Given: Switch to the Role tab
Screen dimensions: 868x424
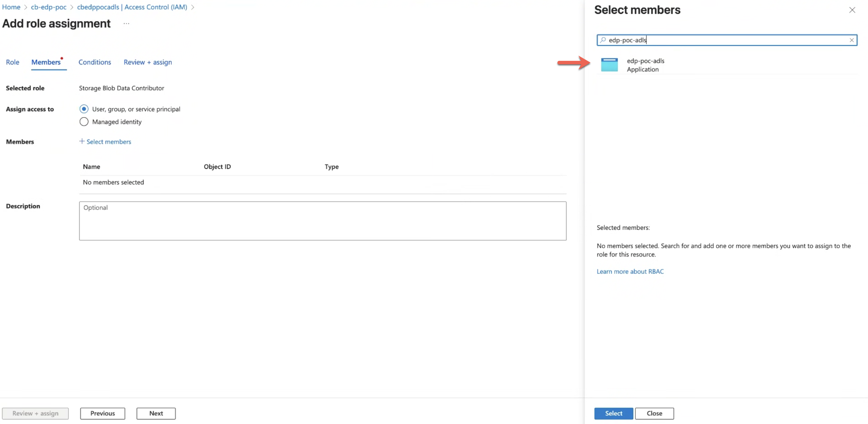Looking at the screenshot, I should pos(13,62).
